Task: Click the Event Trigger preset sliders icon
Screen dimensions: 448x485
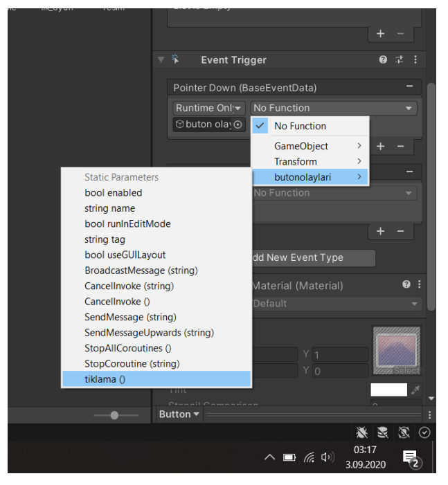Action: (x=400, y=60)
